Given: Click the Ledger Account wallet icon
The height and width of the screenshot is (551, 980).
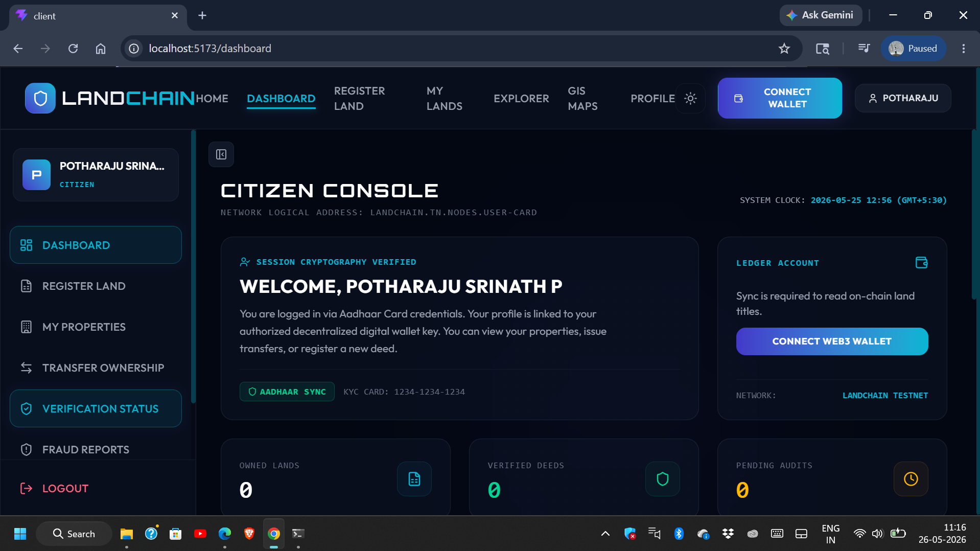Looking at the screenshot, I should click(x=921, y=263).
